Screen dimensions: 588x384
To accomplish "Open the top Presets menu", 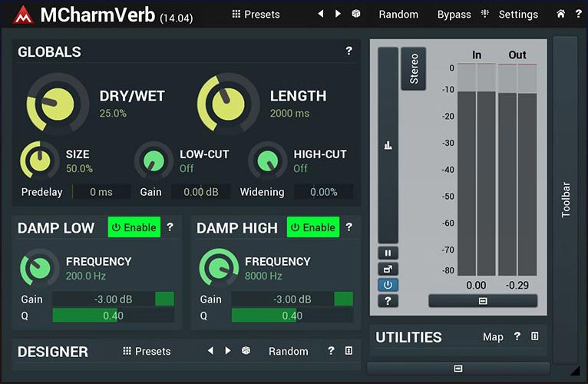I will coord(256,14).
